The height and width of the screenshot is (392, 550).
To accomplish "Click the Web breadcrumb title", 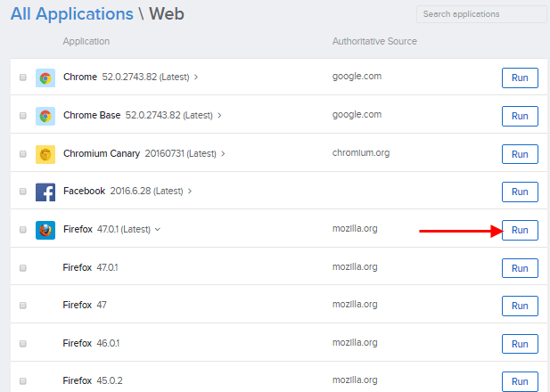I will point(167,14).
